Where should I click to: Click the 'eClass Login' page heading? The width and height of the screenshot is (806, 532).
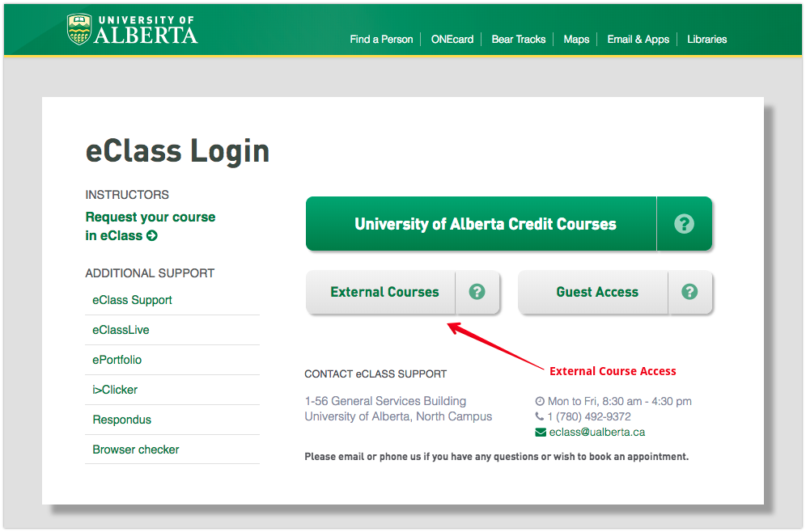177,151
